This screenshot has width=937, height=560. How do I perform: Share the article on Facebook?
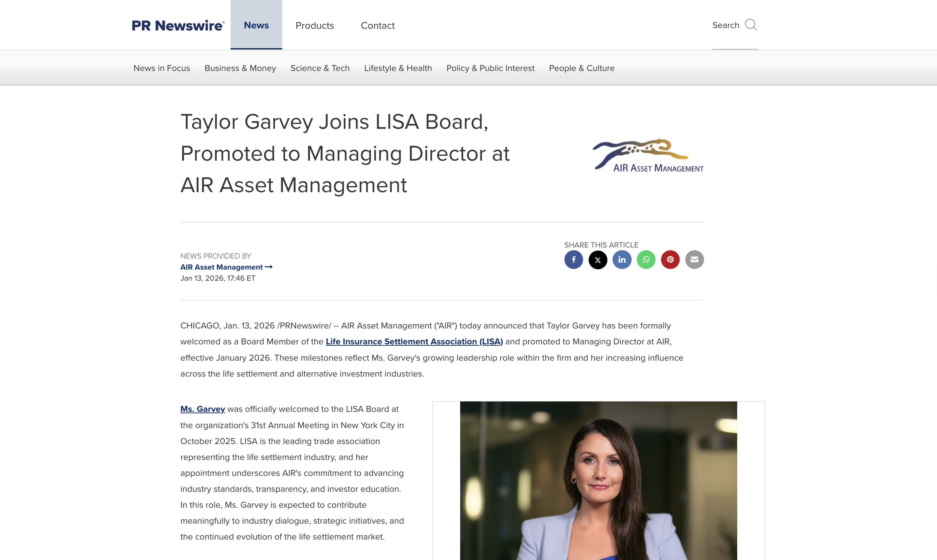pyautogui.click(x=573, y=259)
